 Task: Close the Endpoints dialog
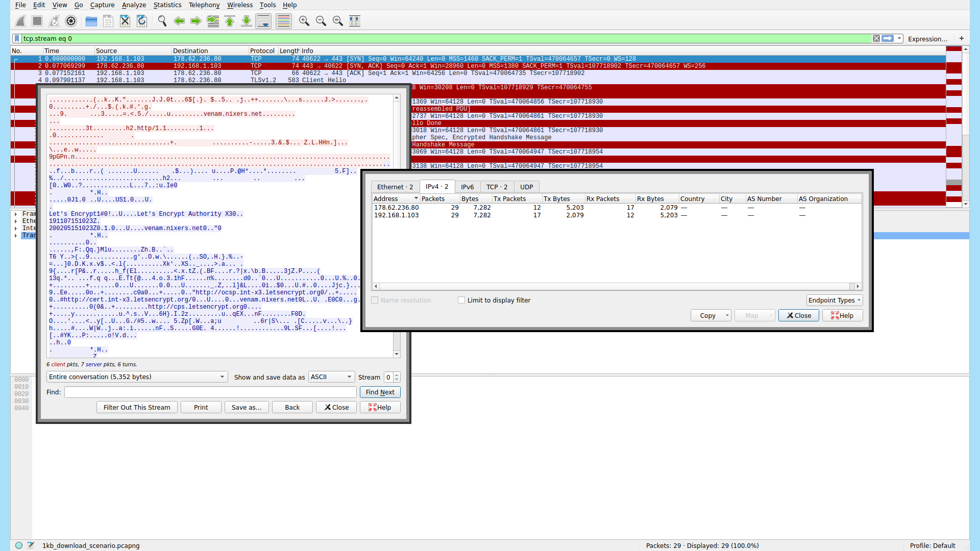(x=798, y=315)
